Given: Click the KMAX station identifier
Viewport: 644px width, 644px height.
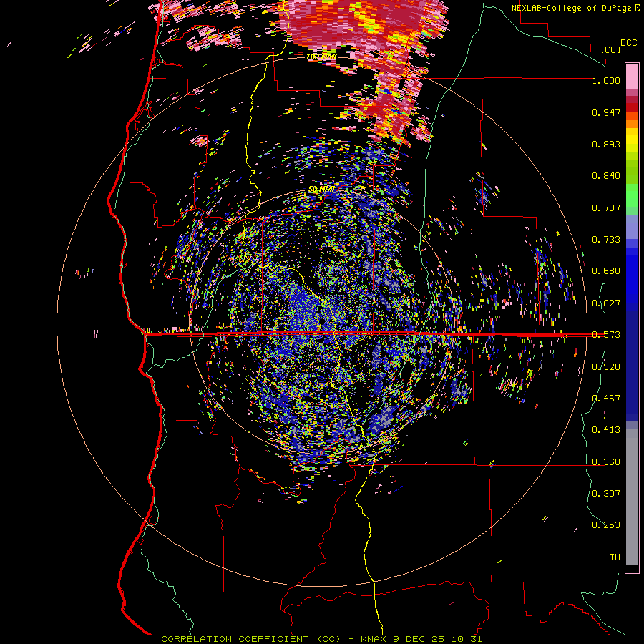Looking at the screenshot, I should pos(374,639).
